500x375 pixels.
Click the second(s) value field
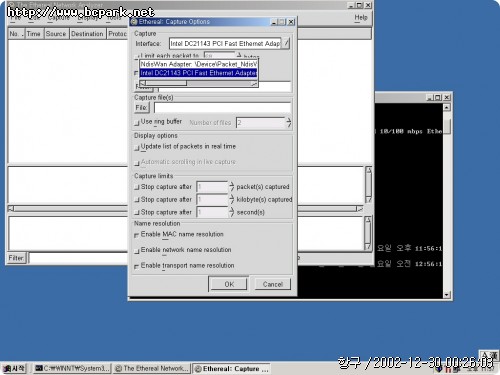[x=212, y=212]
